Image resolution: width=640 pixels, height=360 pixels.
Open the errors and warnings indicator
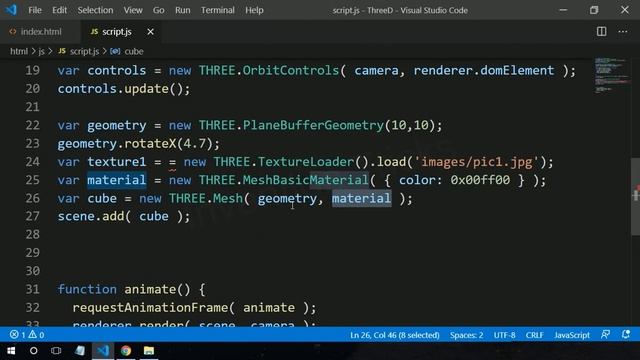point(27,335)
